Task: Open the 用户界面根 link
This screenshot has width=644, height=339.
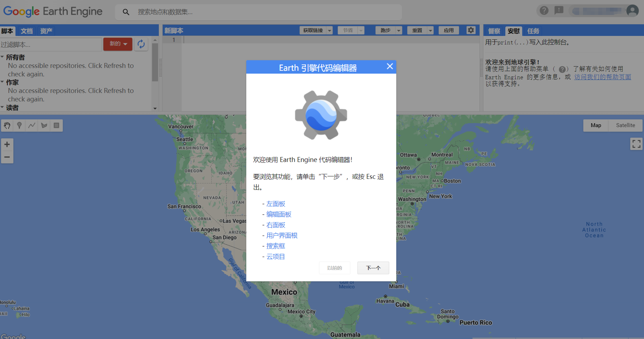Action: click(x=282, y=236)
